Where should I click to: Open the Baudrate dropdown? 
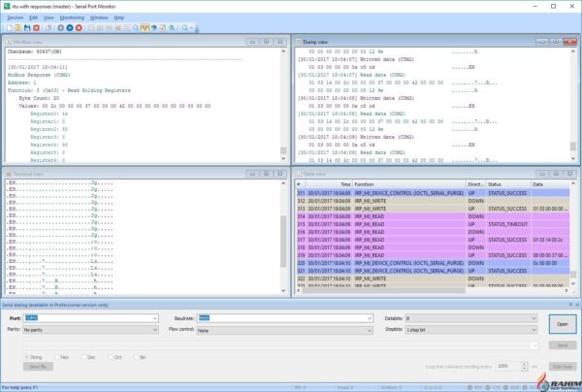(x=370, y=318)
